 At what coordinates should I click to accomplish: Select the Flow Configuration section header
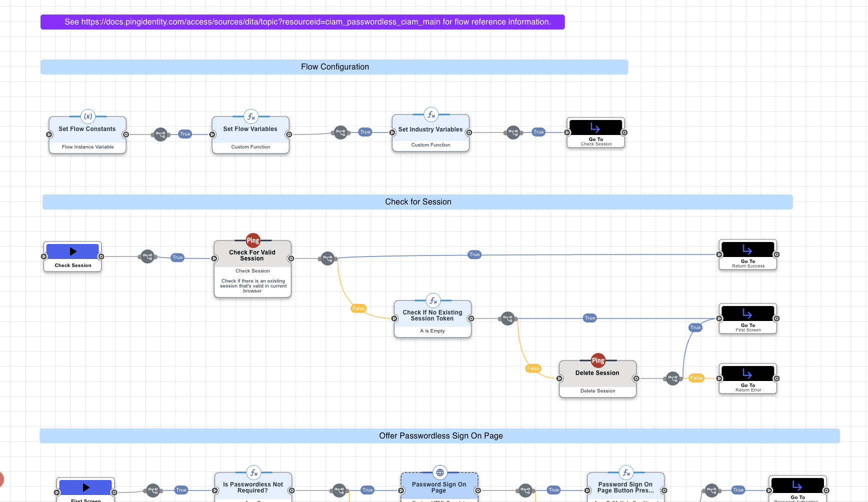point(334,67)
